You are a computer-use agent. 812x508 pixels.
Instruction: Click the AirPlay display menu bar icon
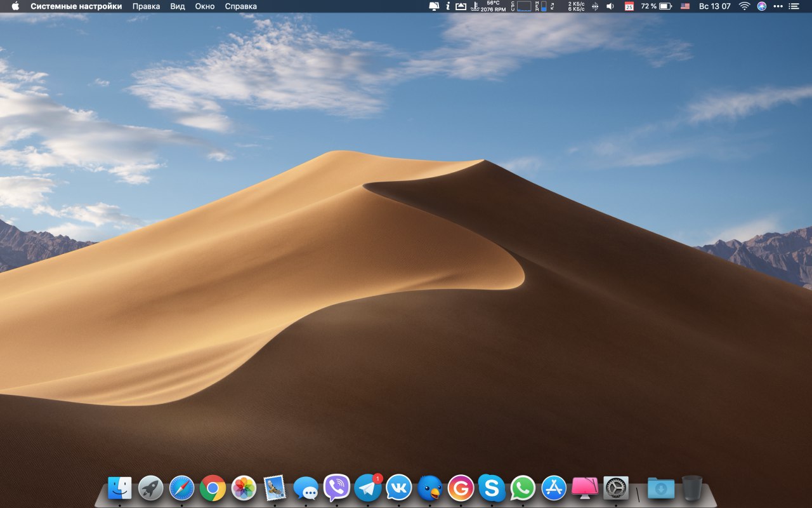point(461,6)
